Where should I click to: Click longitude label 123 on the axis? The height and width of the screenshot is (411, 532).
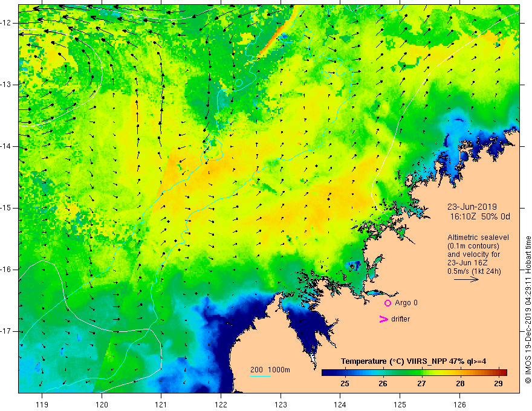(281, 404)
